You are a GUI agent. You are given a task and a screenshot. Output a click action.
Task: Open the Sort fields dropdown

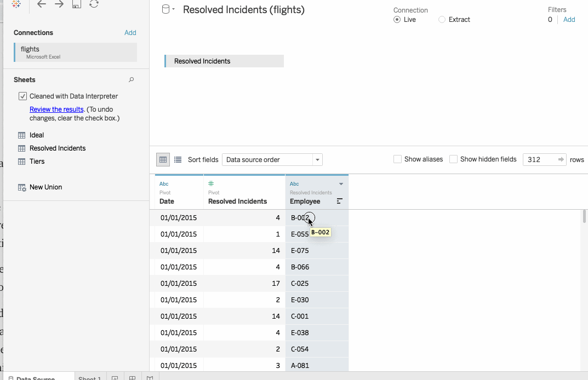(272, 160)
